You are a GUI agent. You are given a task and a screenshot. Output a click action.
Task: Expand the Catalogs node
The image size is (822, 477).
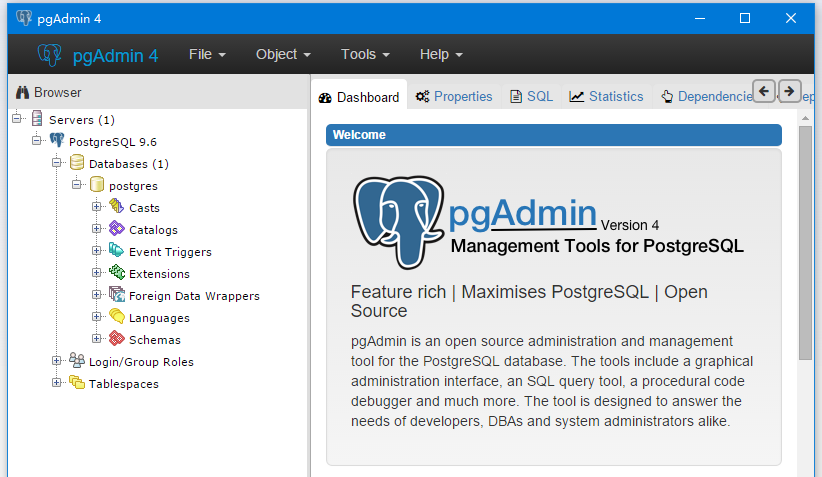[96, 229]
